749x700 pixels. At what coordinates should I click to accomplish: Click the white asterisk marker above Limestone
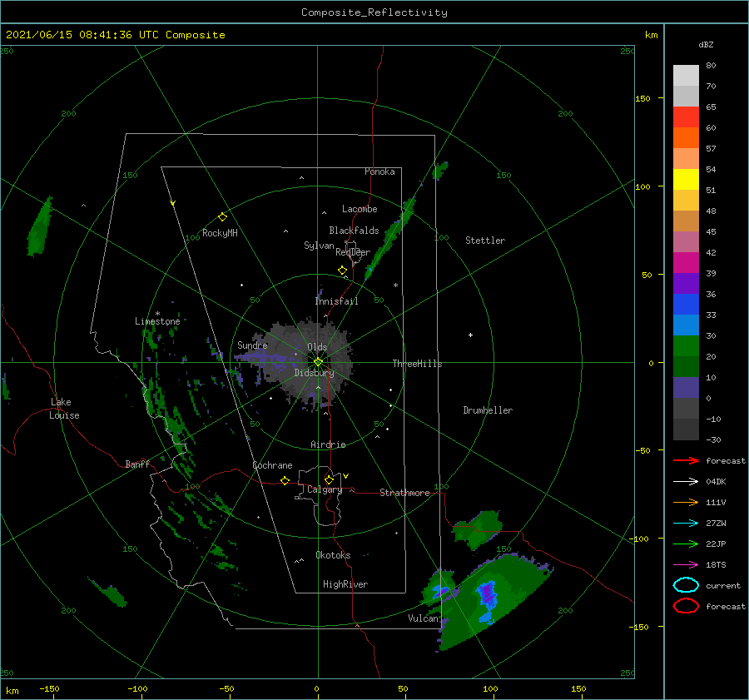[x=157, y=314]
